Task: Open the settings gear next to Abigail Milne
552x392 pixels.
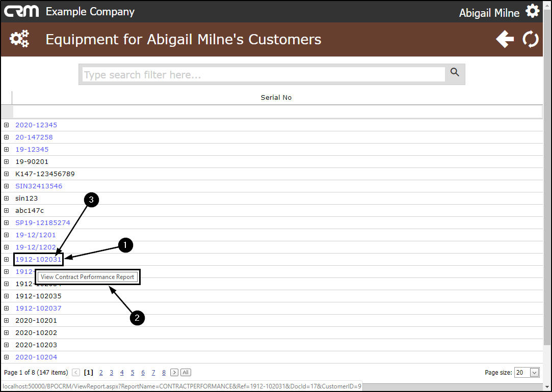Action: click(532, 11)
